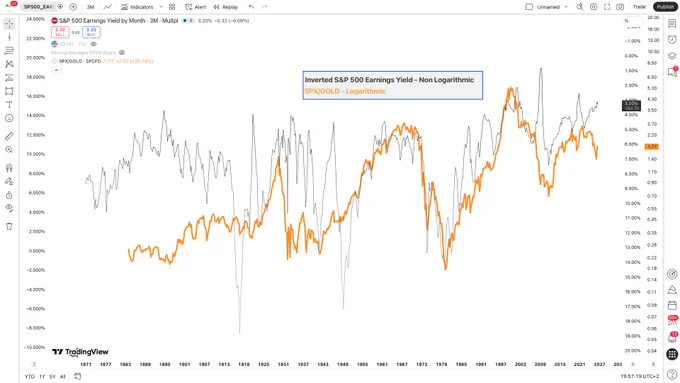Open the Trade panel

click(x=639, y=7)
